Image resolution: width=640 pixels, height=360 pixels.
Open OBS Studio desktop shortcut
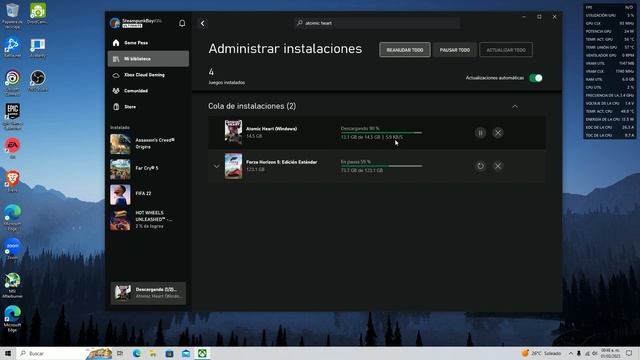click(x=38, y=81)
